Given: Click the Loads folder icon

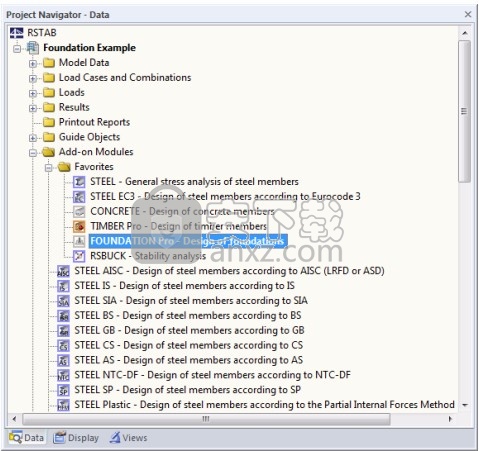Looking at the screenshot, I should coord(49,92).
